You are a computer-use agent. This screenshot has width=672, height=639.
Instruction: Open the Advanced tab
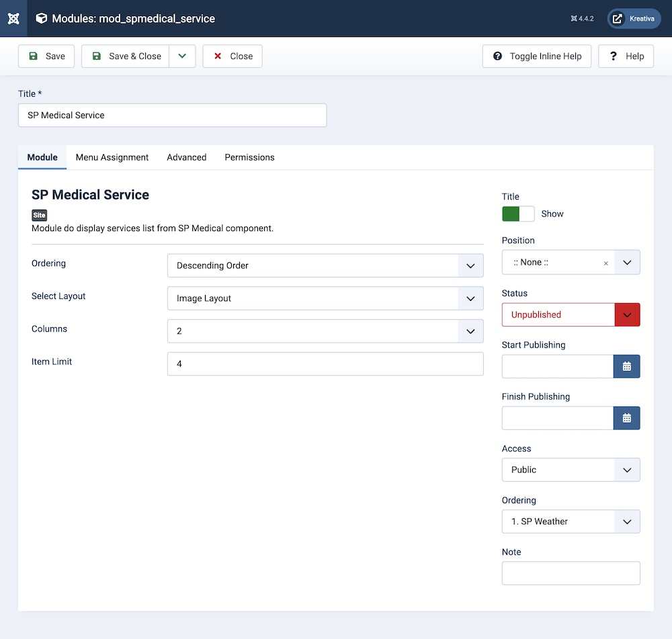tap(186, 157)
